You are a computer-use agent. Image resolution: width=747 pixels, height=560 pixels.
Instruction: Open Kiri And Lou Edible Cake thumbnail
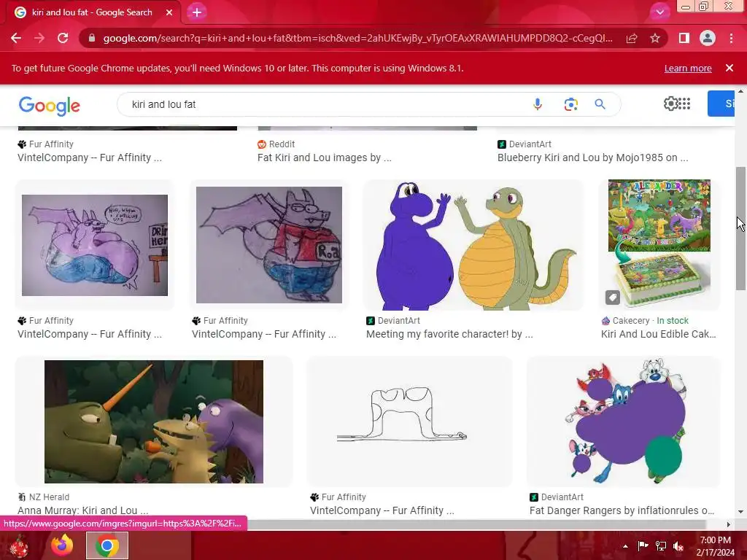point(659,245)
